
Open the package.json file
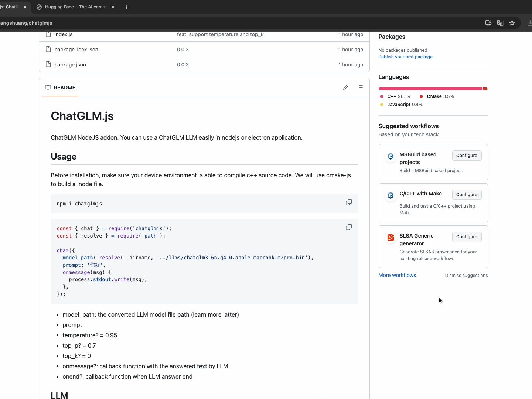(70, 65)
